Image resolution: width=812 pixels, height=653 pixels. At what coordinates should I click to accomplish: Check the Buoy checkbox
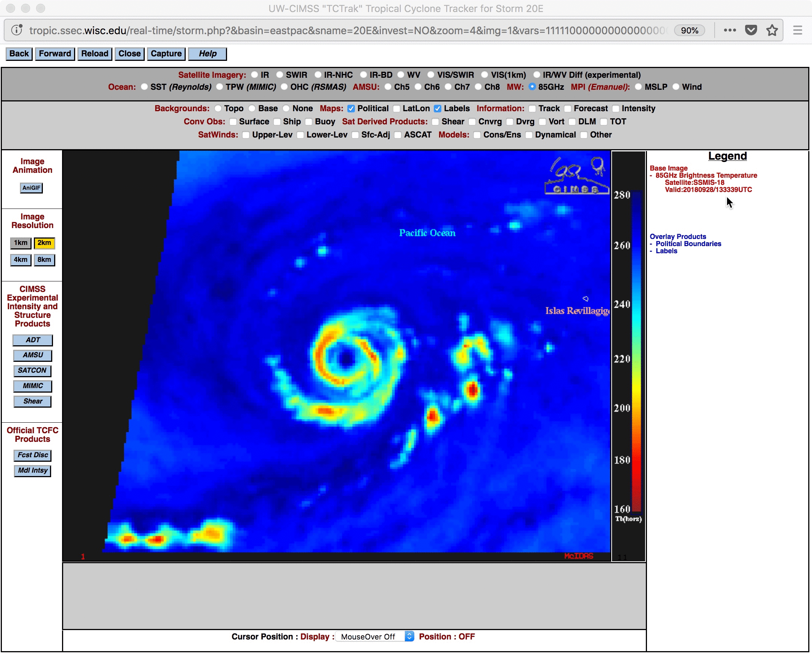click(x=309, y=122)
